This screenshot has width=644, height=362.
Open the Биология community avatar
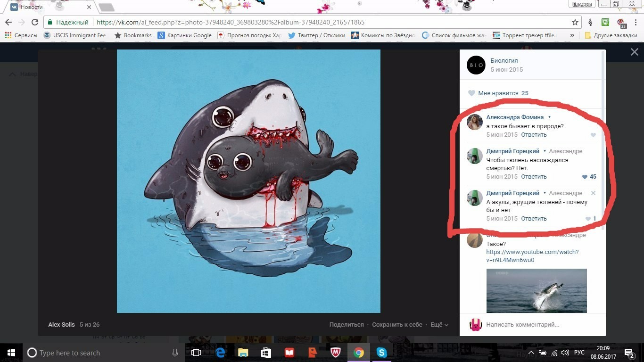coord(476,65)
